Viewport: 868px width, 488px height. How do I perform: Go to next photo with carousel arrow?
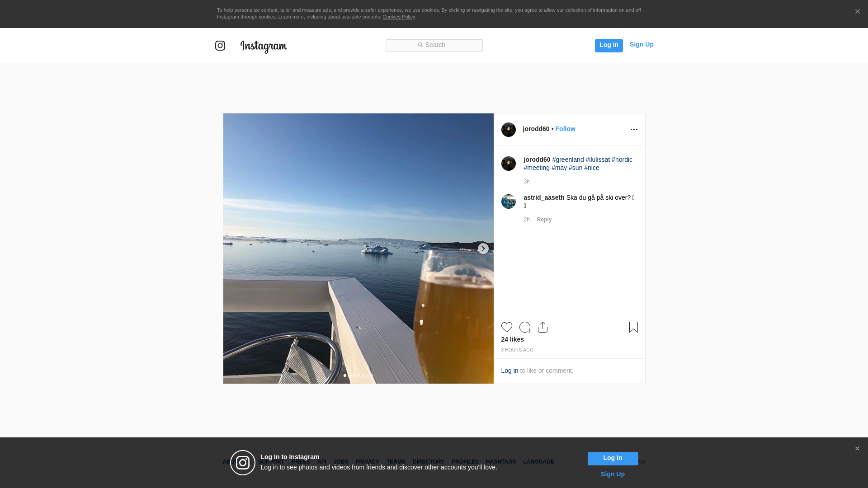tap(483, 249)
